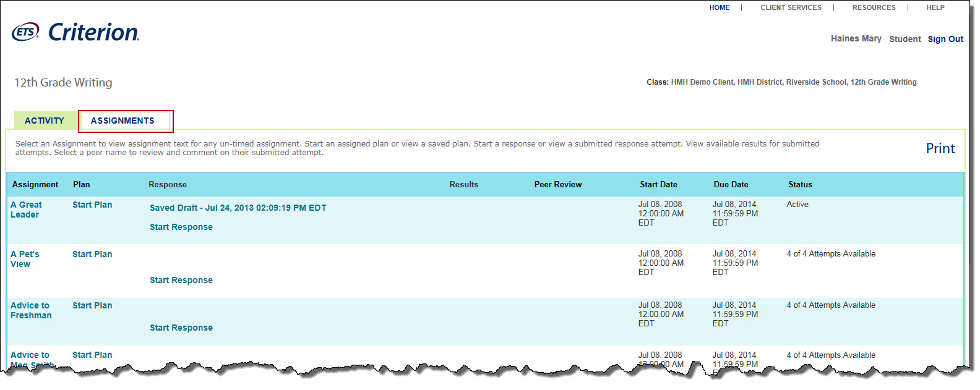The width and height of the screenshot is (980, 390).
Task: Click the Results column header
Action: [464, 184]
